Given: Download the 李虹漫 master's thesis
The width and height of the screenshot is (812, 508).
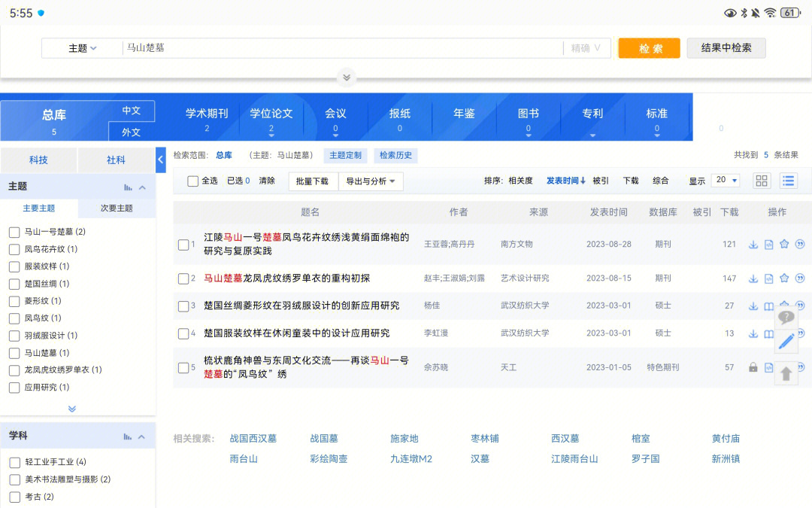Looking at the screenshot, I should pos(753,333).
